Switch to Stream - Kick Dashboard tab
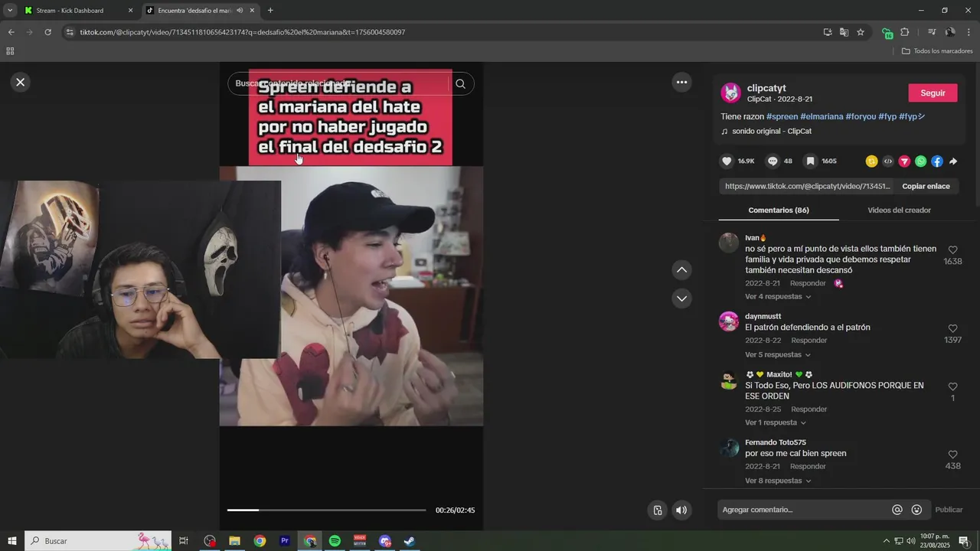 pyautogui.click(x=70, y=11)
